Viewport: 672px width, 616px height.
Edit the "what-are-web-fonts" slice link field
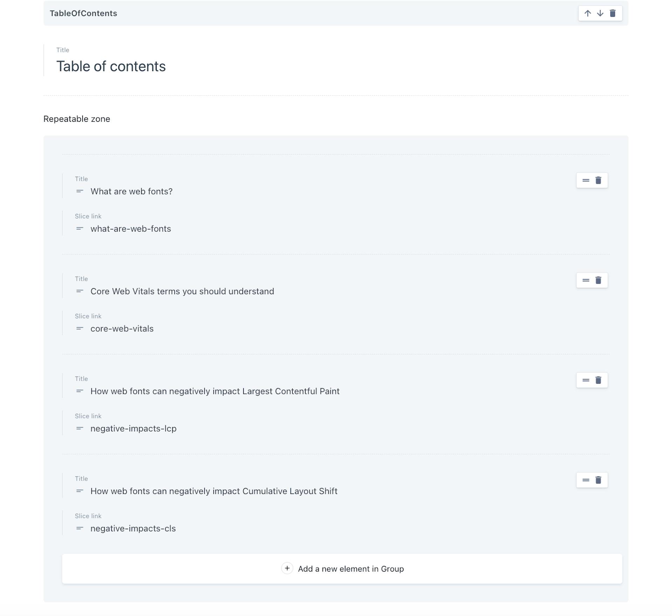[x=131, y=229]
